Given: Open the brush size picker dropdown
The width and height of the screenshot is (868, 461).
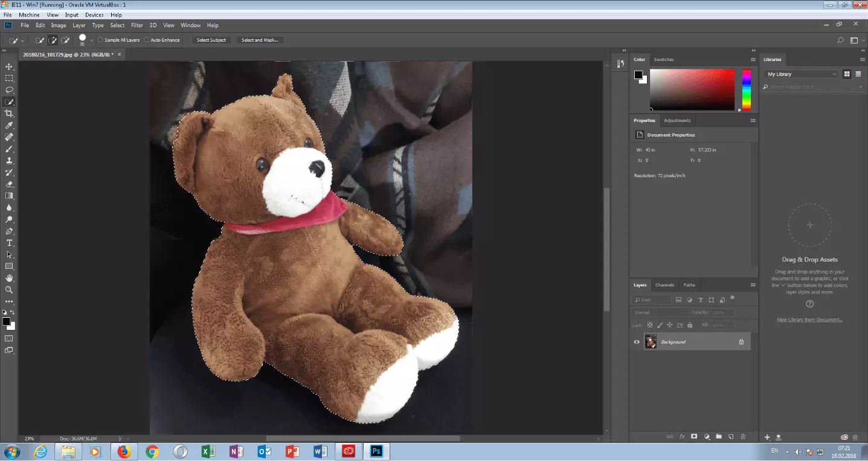Looking at the screenshot, I should (x=92, y=40).
